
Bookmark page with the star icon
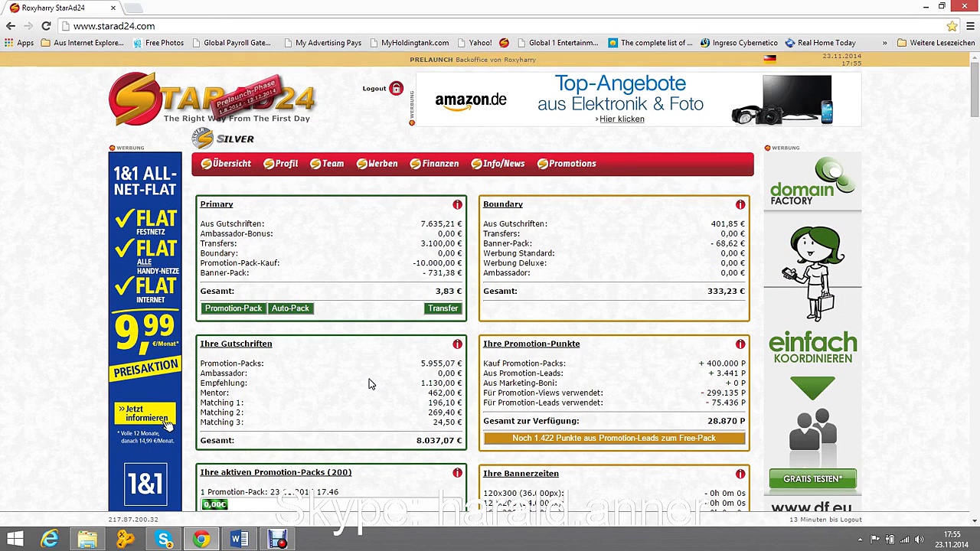coord(952,26)
